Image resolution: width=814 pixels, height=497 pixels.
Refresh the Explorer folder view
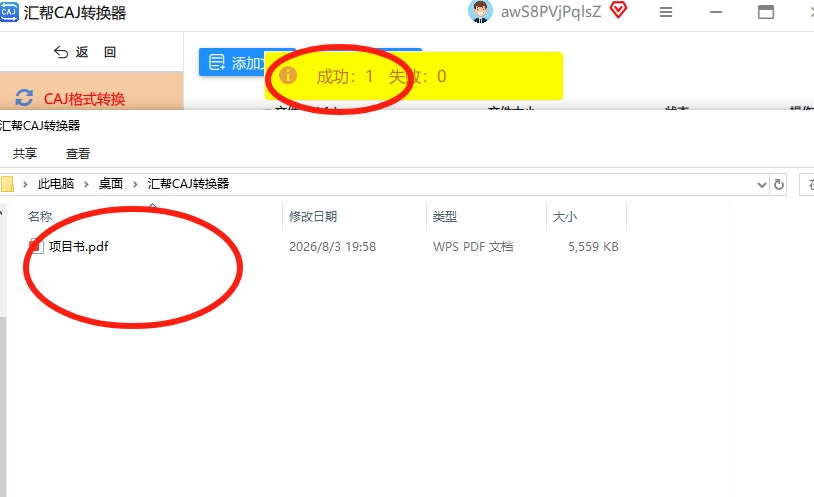pos(779,184)
